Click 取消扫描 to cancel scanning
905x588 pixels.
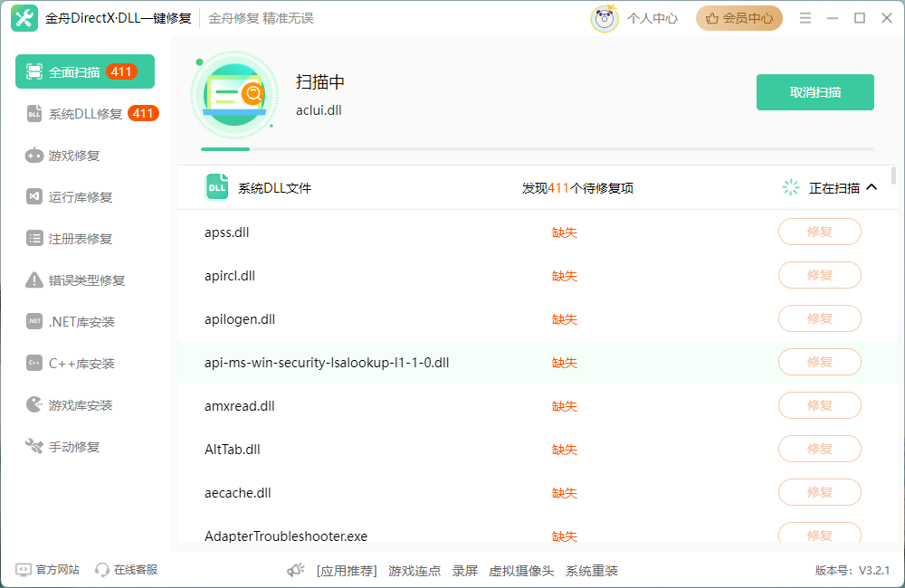click(814, 91)
